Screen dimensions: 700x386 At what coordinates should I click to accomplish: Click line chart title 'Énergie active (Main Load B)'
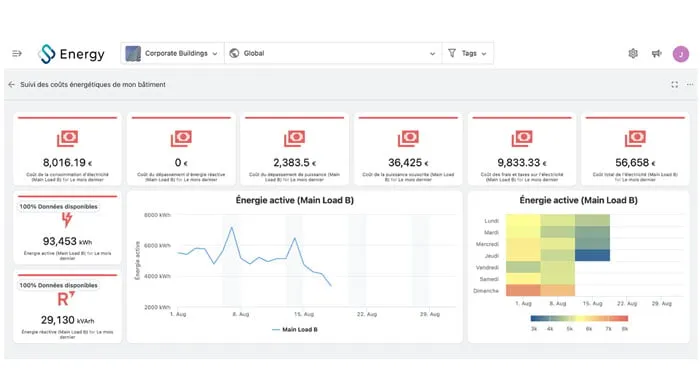(295, 200)
